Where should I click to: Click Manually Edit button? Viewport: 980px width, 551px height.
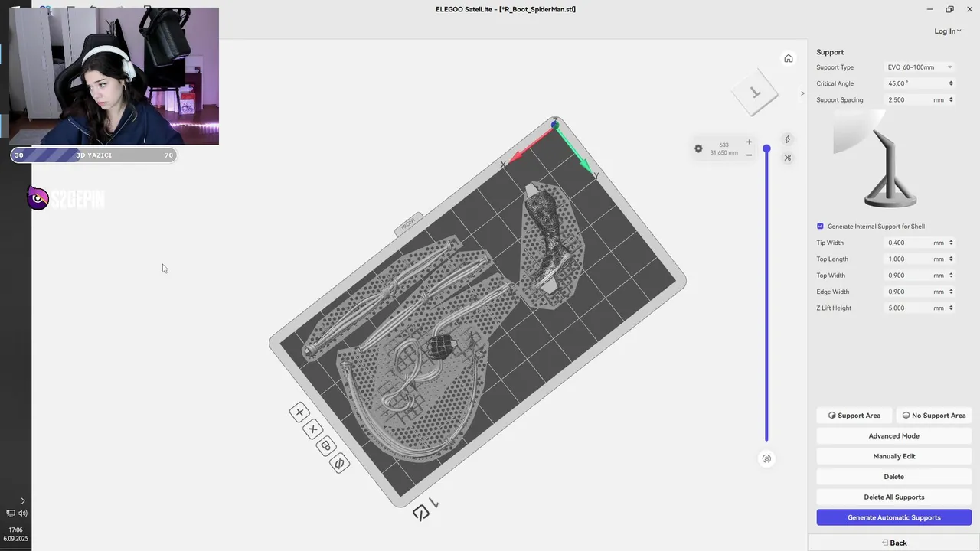[893, 456]
